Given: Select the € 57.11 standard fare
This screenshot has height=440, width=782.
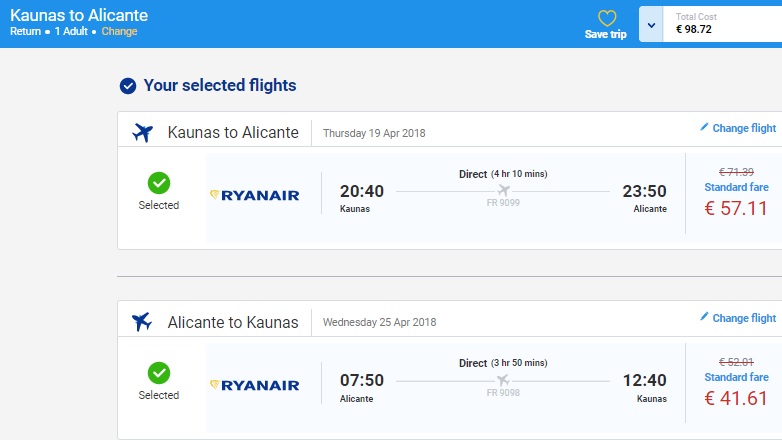Looking at the screenshot, I should (736, 208).
